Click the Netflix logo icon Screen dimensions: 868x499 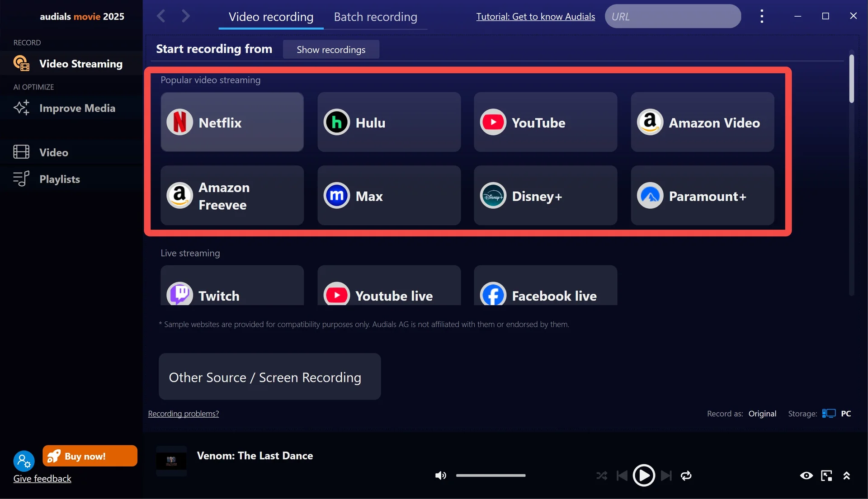pos(179,122)
